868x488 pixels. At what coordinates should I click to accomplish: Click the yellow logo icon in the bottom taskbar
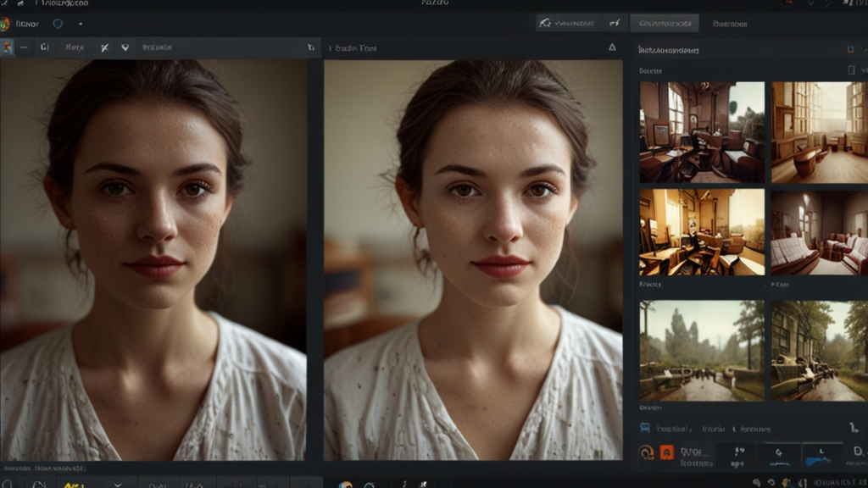[74, 484]
